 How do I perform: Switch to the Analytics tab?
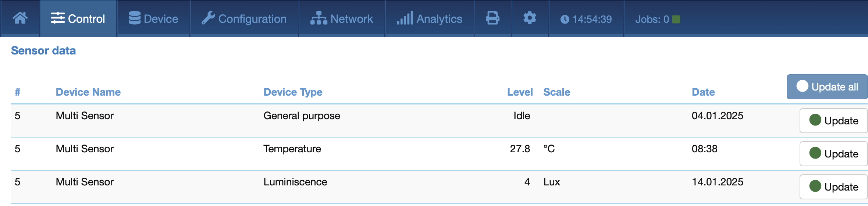pyautogui.click(x=430, y=18)
